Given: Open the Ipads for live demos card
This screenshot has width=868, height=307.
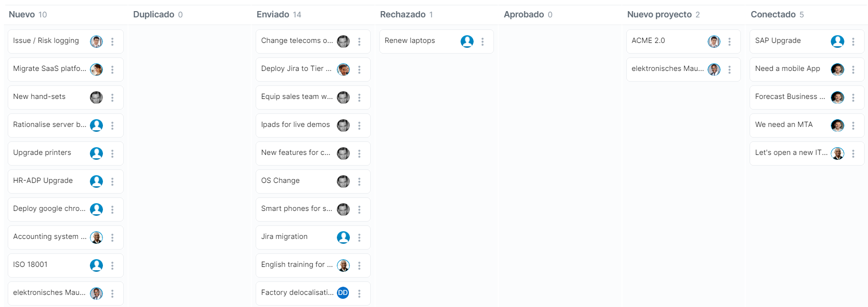Looking at the screenshot, I should click(295, 125).
